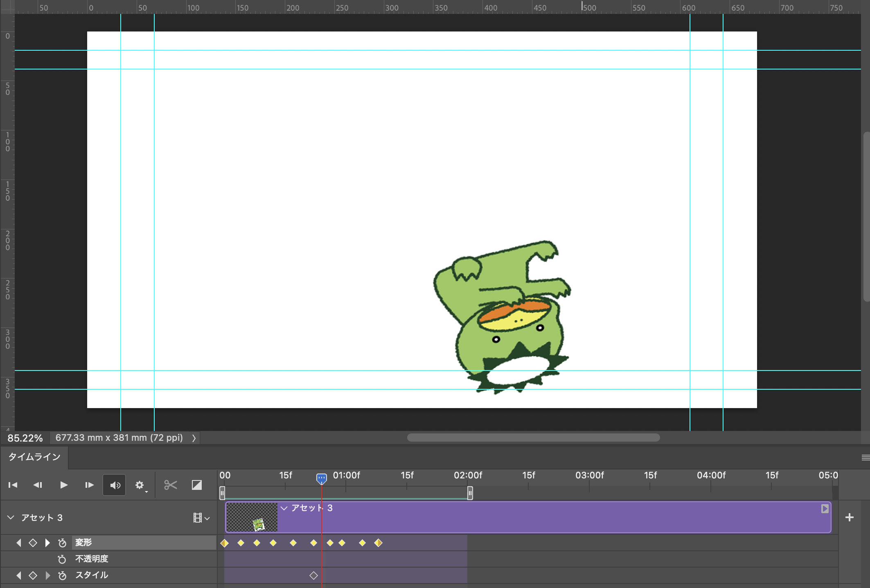Collapse the アセット 3 track properties
Image resolution: width=870 pixels, height=588 pixels.
pos(11,518)
